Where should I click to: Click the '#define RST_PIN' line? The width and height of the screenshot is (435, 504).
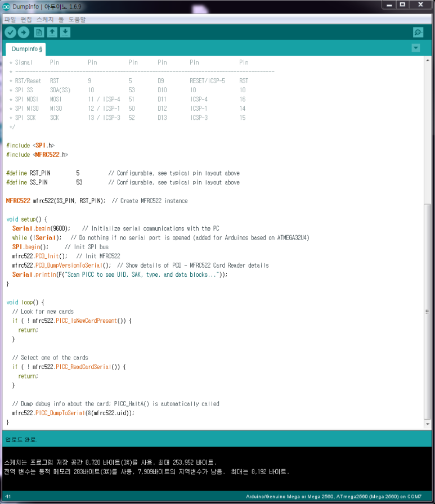point(123,173)
